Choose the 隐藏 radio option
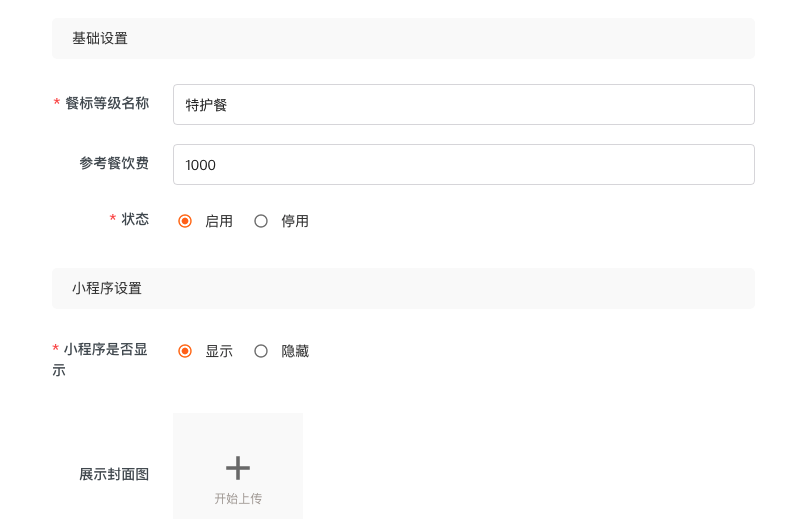The width and height of the screenshot is (794, 519). click(261, 351)
